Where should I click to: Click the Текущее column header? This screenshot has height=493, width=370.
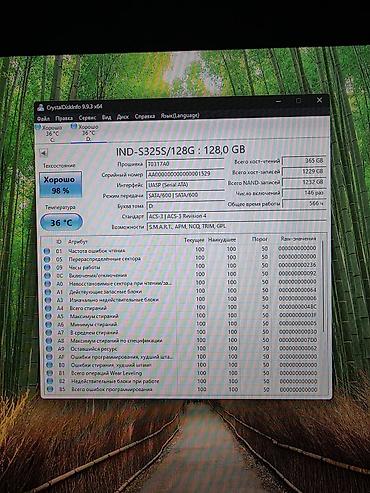coord(194,240)
